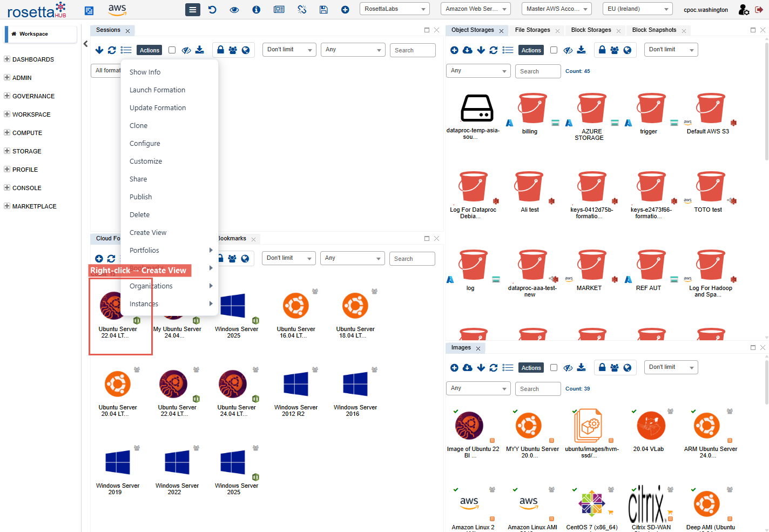Switch to the Block Snapshots tab
Screen dimensions: 769x532
point(654,30)
